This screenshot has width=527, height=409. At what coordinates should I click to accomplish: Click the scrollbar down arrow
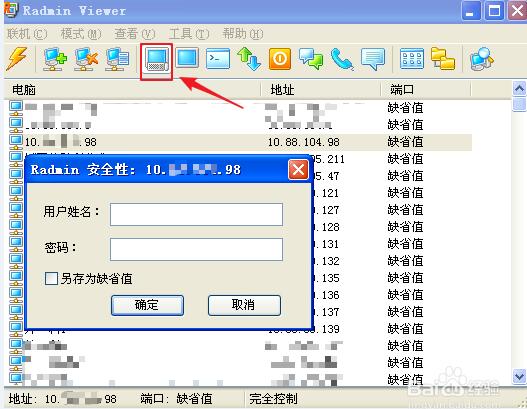pos(519,375)
